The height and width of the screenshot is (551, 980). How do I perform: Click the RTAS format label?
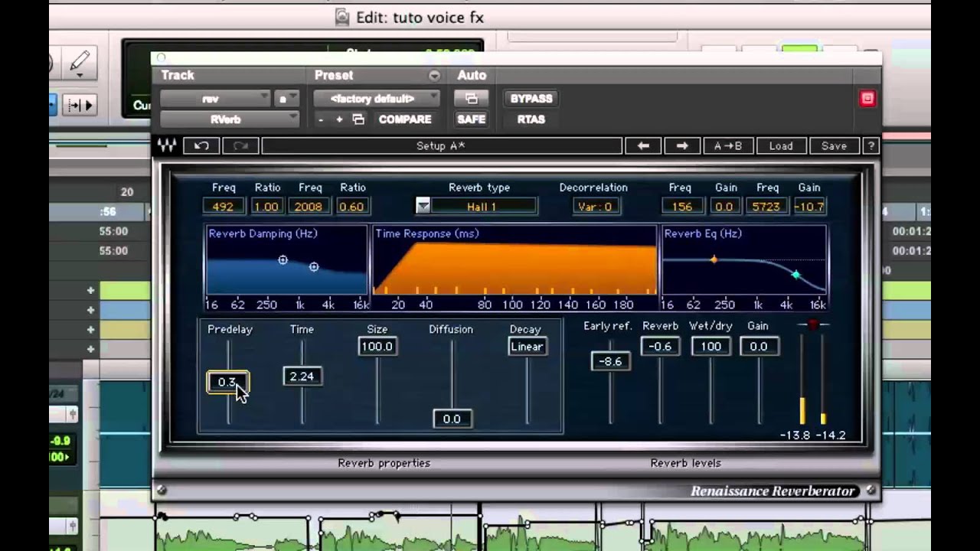point(531,119)
